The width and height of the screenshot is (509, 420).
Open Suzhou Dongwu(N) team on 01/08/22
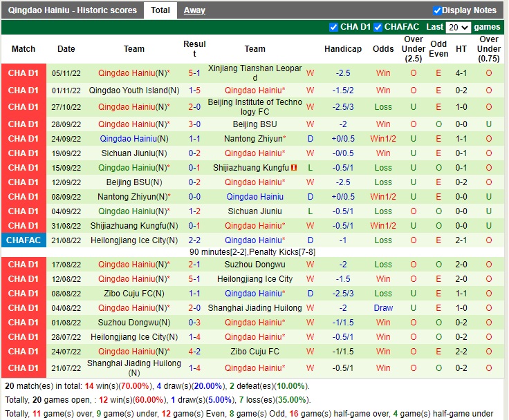[134, 323]
